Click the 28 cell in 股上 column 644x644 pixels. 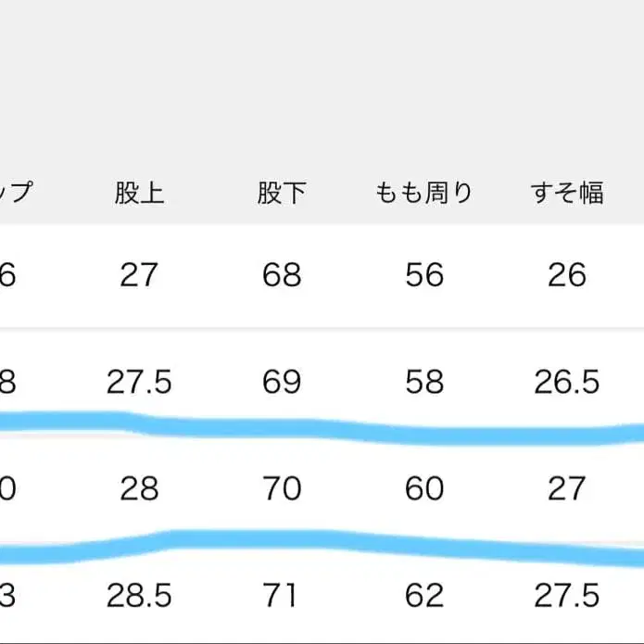tap(139, 488)
